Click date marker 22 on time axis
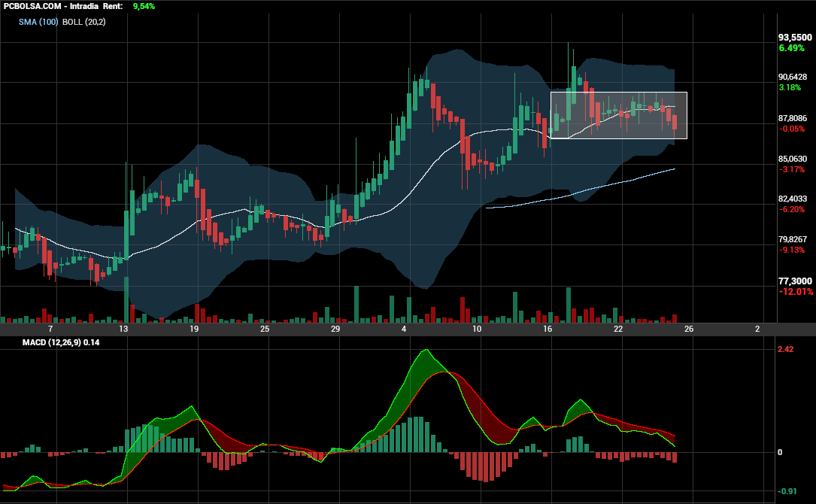The height and width of the screenshot is (504, 816). [618, 329]
